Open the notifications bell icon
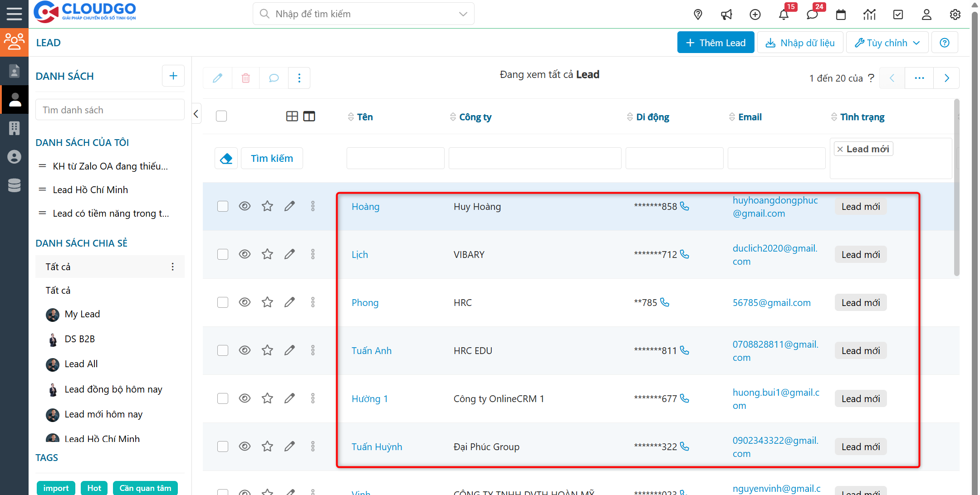This screenshot has width=980, height=495. (784, 15)
